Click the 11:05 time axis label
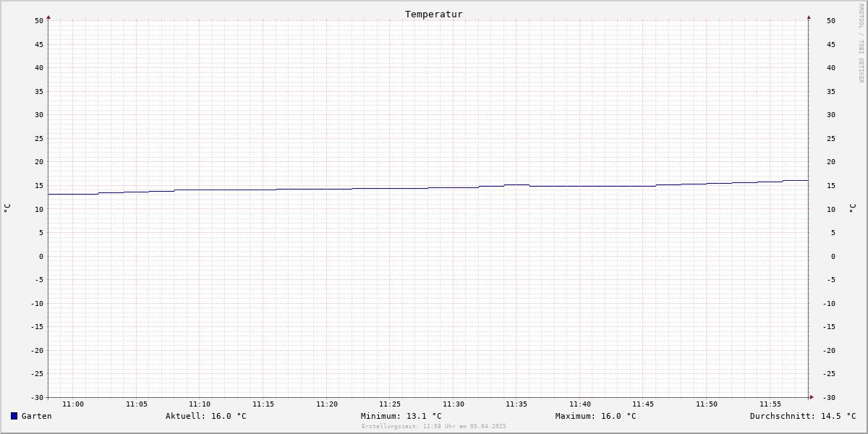This screenshot has height=434, width=868. [137, 404]
